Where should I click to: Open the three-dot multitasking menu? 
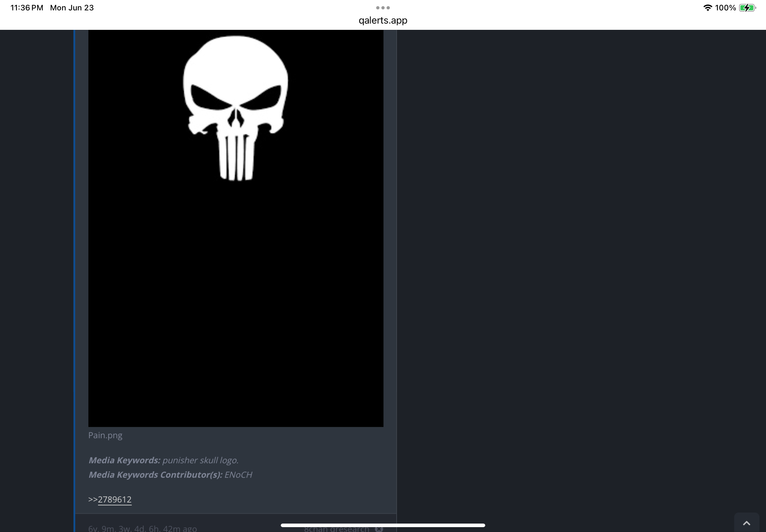[x=383, y=8]
